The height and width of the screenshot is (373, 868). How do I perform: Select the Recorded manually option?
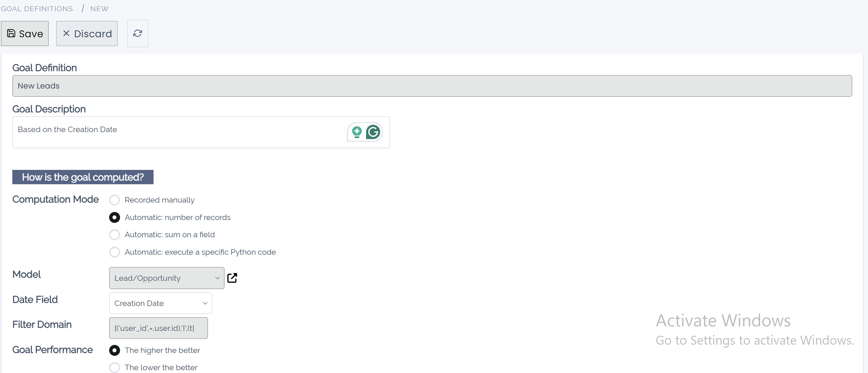coord(115,200)
